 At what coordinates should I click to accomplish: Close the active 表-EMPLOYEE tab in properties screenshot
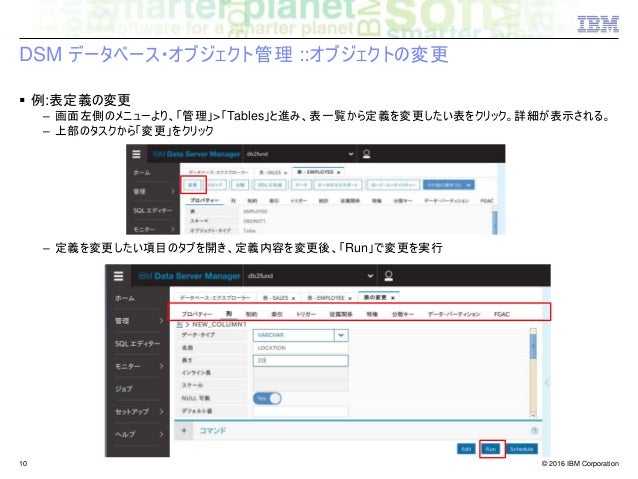[x=339, y=173]
